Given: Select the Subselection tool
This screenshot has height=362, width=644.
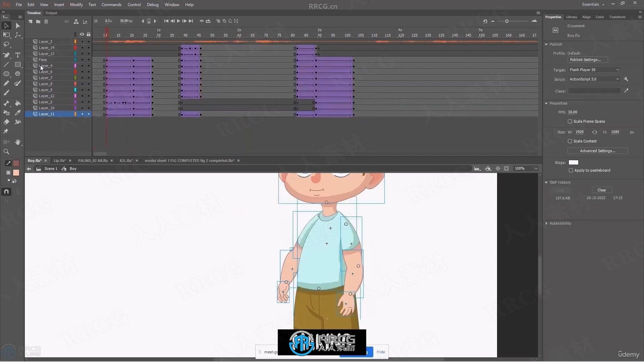Looking at the screenshot, I should coord(18,26).
